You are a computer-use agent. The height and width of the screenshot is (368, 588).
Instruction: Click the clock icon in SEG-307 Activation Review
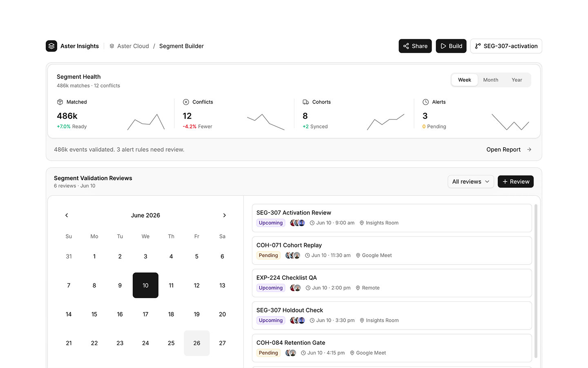click(x=312, y=223)
